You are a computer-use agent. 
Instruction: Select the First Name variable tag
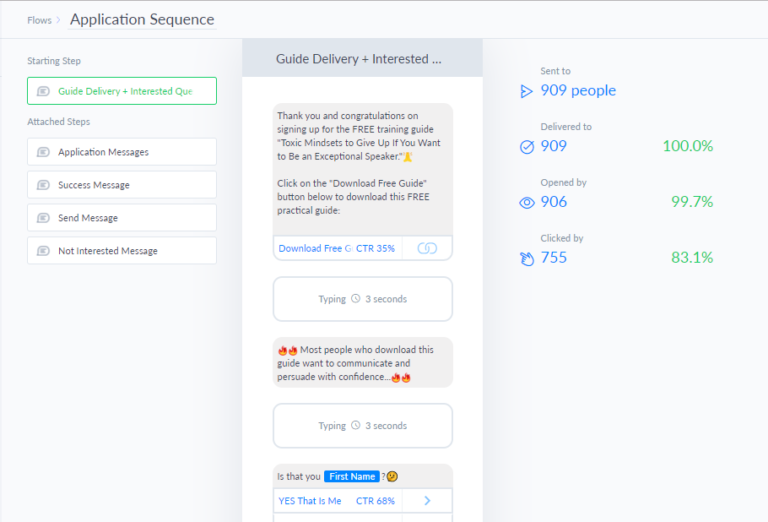[x=352, y=476]
